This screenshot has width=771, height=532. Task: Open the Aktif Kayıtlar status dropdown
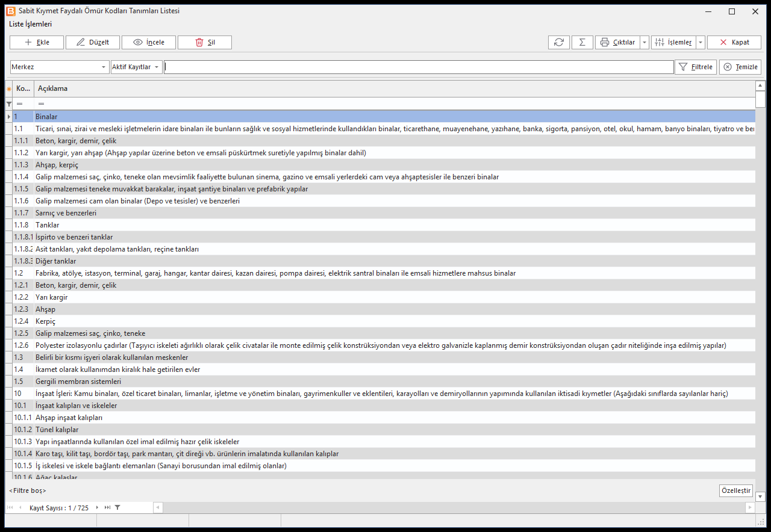137,67
